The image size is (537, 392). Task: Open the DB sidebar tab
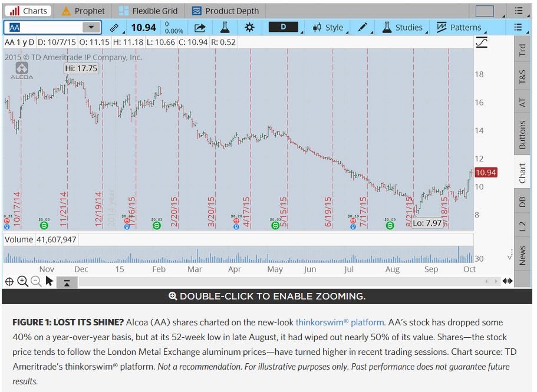(522, 202)
